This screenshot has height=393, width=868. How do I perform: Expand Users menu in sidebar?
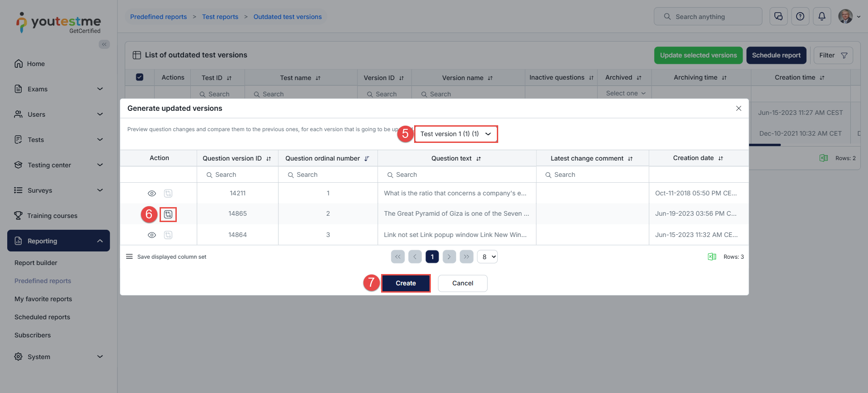[x=59, y=114]
